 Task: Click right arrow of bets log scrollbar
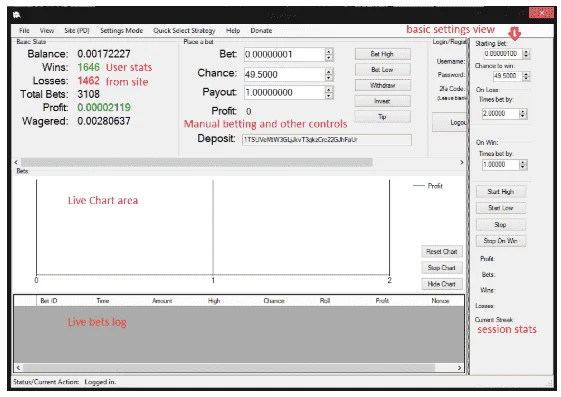[x=459, y=368]
